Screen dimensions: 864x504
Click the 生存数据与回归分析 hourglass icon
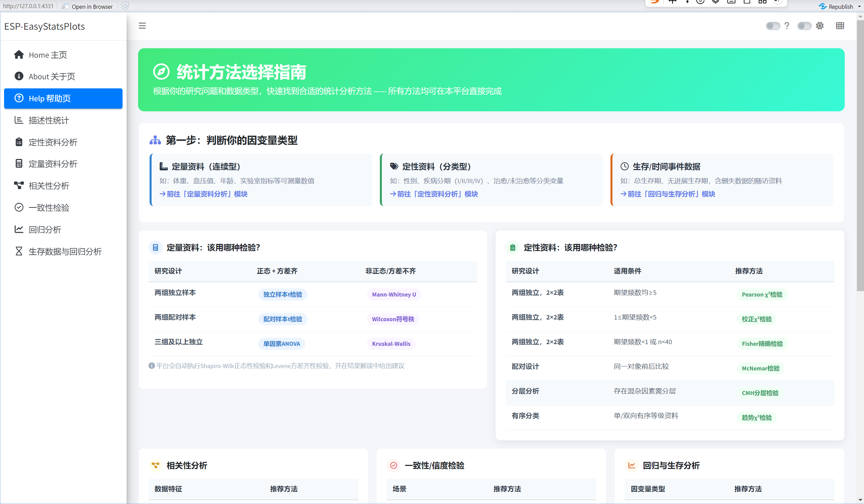pos(19,251)
